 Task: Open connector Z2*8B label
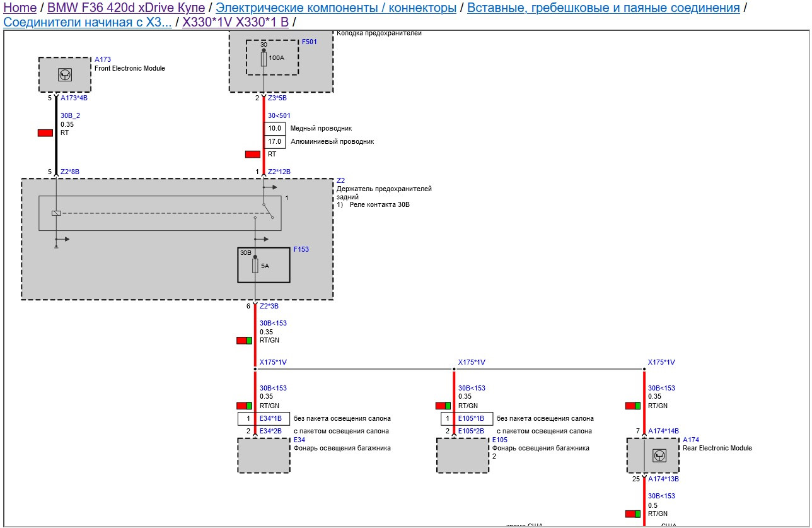[x=70, y=171]
